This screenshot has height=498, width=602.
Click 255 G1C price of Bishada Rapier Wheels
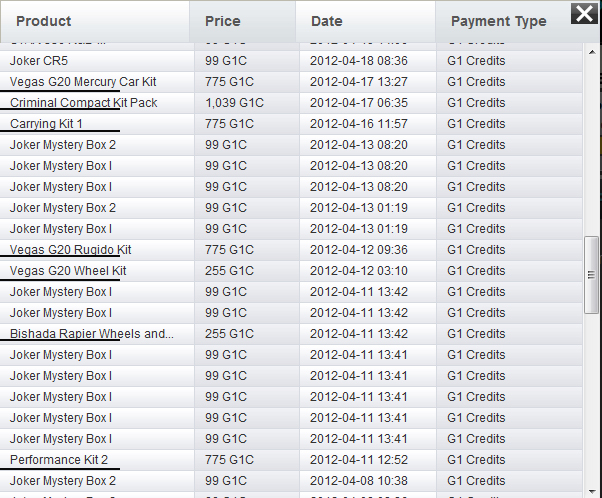pyautogui.click(x=229, y=334)
